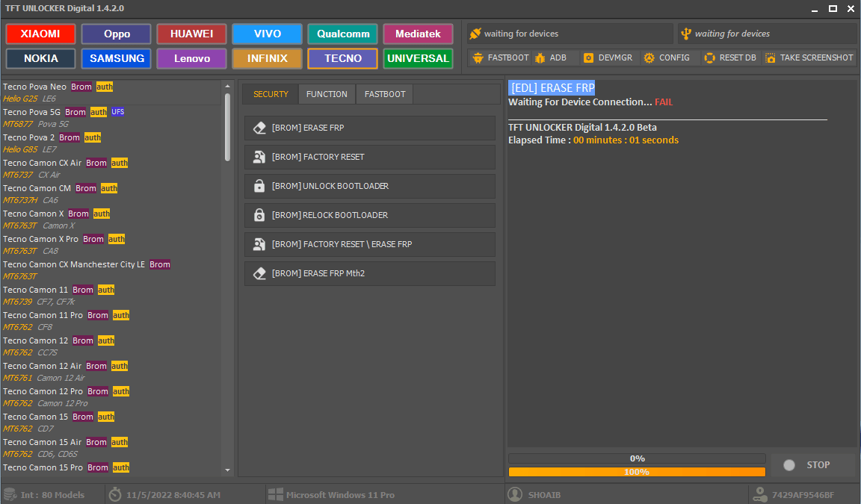
Task: Click TAKE SCREENSHOT camera icon
Action: pos(770,57)
